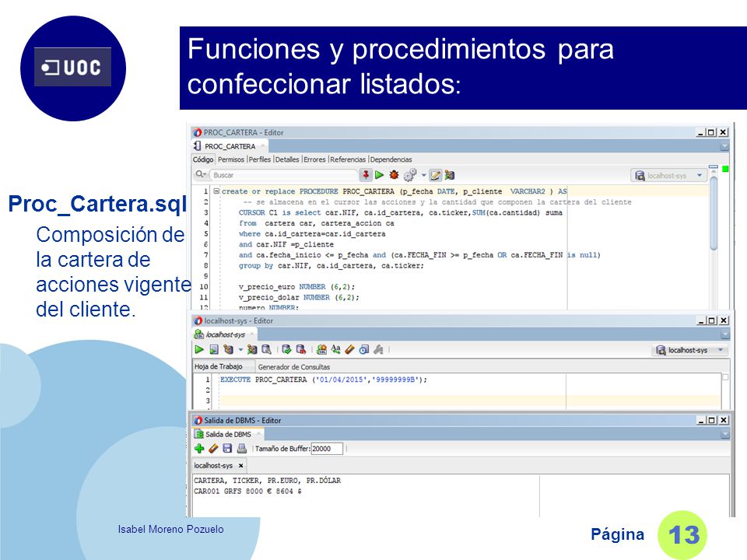This screenshot has width=747, height=560.
Task: Open the Referencias tab
Action: click(348, 159)
